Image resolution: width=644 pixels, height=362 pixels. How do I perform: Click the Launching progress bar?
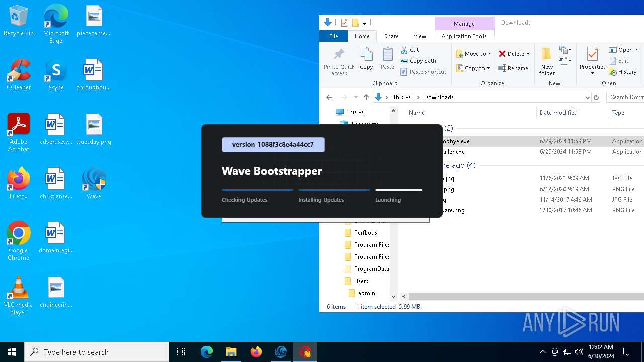[398, 190]
